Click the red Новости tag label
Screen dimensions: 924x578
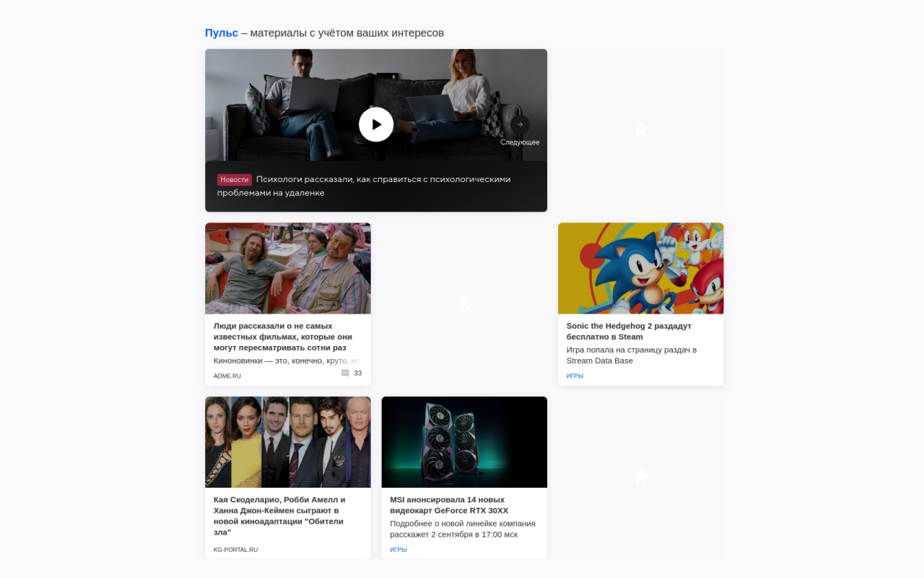pos(234,179)
